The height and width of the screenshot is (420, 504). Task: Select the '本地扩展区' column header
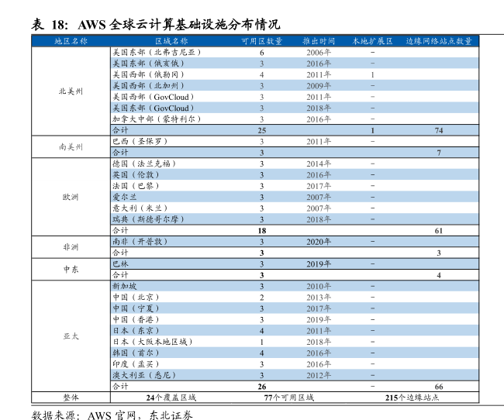coord(372,40)
